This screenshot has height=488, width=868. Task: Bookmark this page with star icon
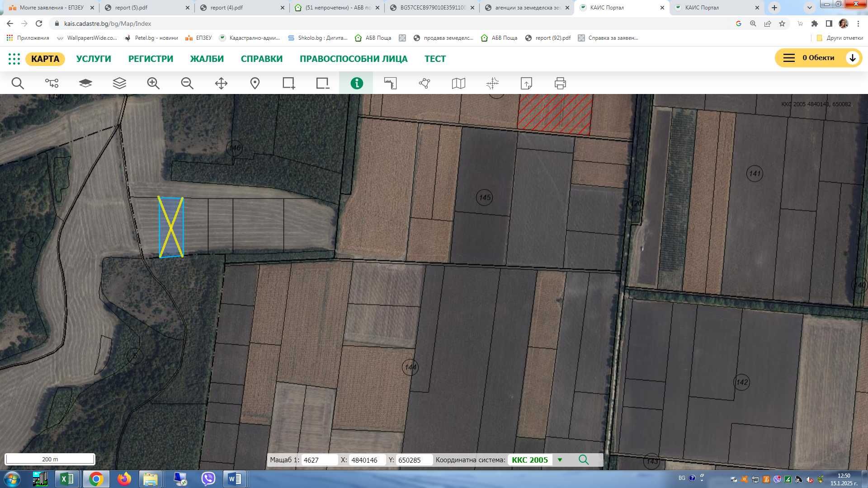click(782, 23)
